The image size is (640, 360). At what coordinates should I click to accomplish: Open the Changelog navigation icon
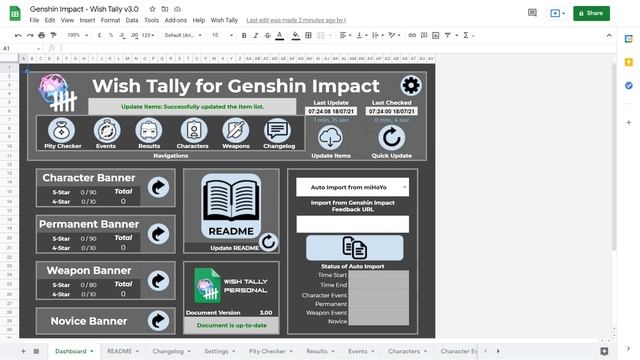pyautogui.click(x=278, y=131)
